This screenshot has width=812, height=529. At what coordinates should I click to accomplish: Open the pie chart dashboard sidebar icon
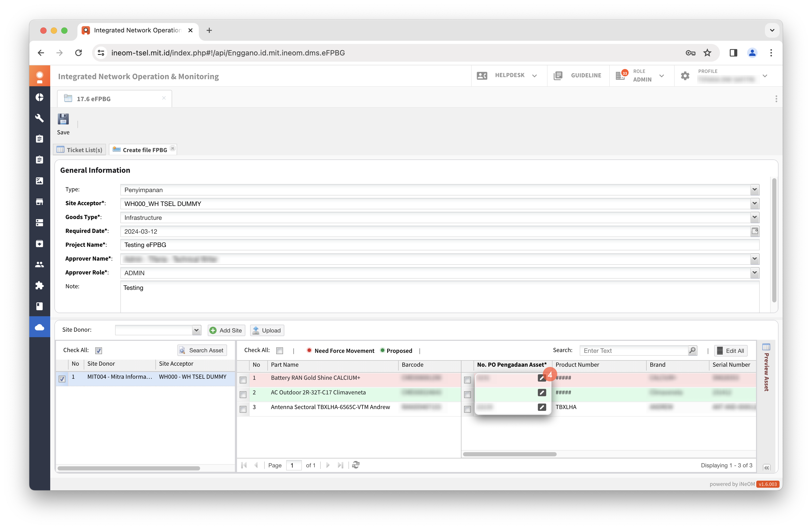(x=40, y=97)
